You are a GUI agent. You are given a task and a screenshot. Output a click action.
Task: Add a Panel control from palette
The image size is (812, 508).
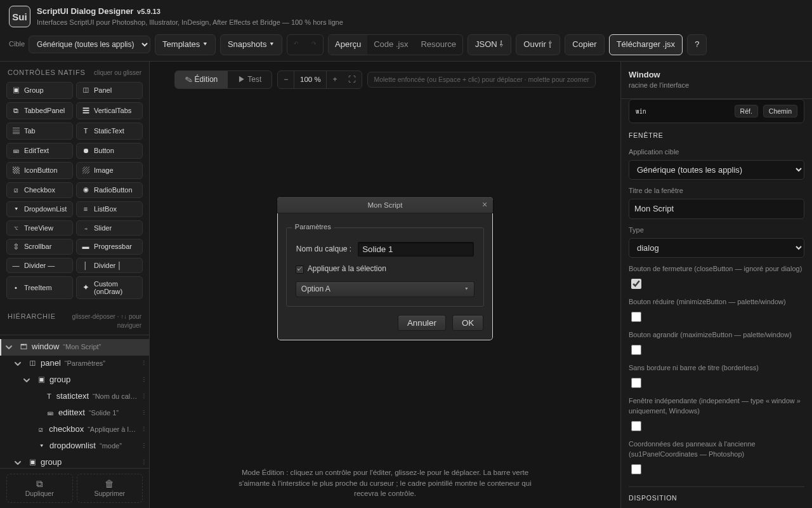pyautogui.click(x=109, y=90)
